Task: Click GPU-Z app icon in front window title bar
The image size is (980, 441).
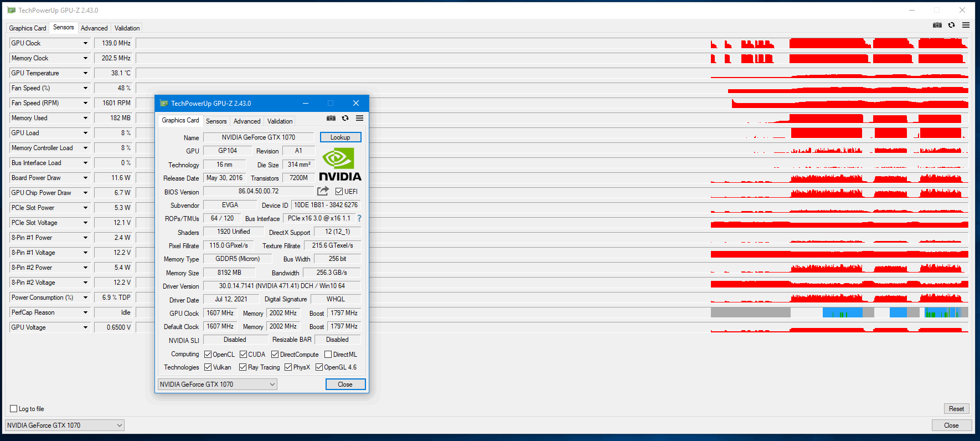Action: (x=164, y=103)
